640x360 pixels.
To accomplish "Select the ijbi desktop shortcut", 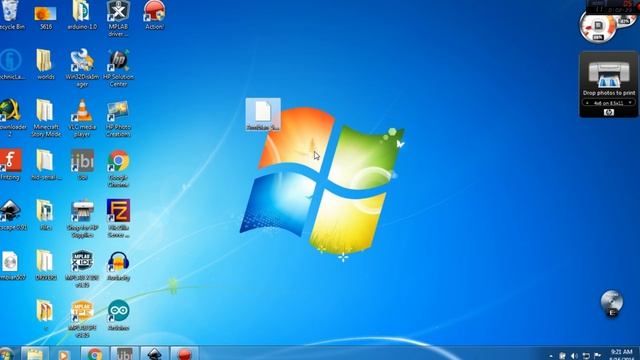I will [x=82, y=165].
